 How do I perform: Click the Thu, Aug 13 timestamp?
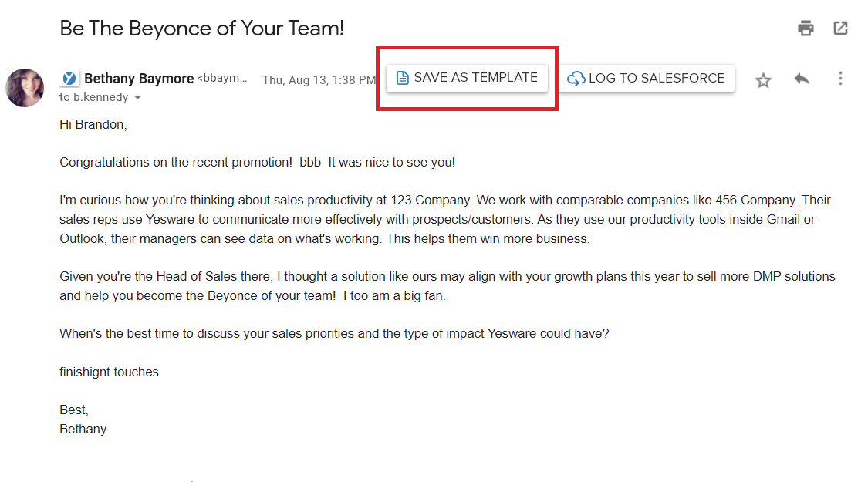tap(319, 80)
